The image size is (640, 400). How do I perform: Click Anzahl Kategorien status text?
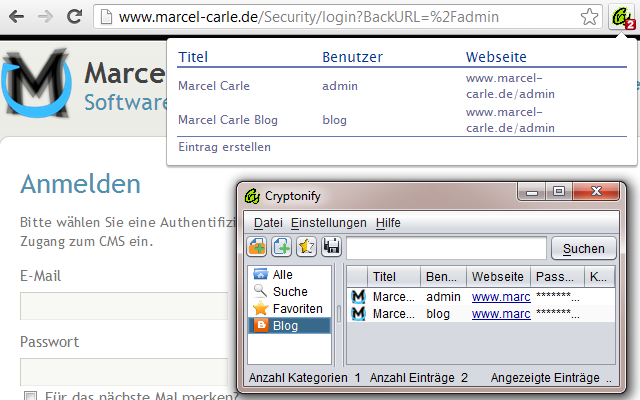pos(304,378)
